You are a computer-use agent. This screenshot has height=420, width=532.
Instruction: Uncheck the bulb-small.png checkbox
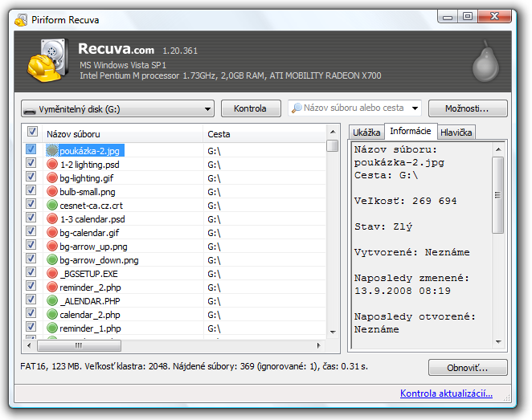[x=31, y=190]
